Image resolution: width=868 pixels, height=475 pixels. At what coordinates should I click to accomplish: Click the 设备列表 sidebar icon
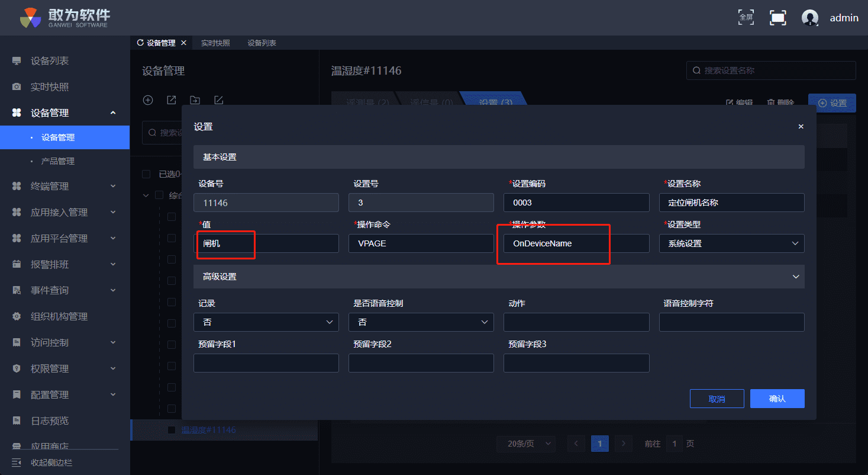point(17,61)
